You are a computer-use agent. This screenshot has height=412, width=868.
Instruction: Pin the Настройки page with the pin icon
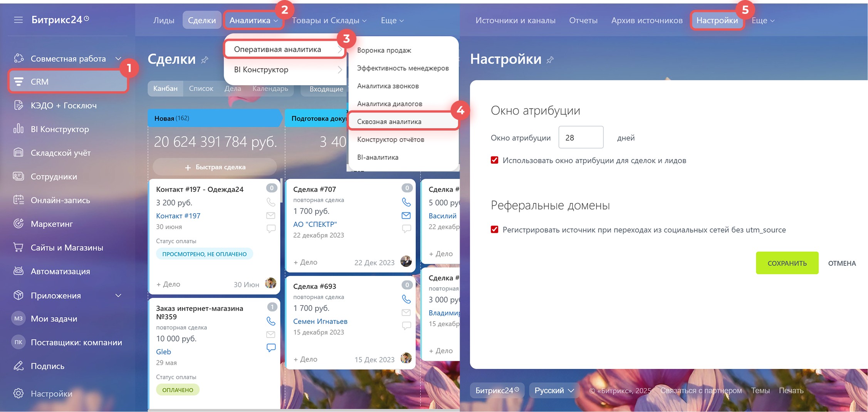[x=550, y=60]
